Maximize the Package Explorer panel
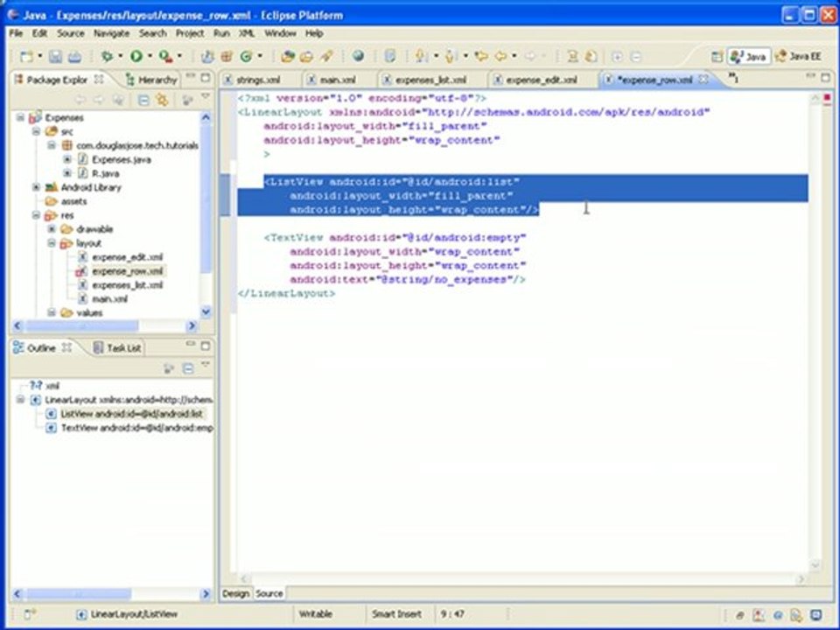The height and width of the screenshot is (630, 840). [x=205, y=78]
